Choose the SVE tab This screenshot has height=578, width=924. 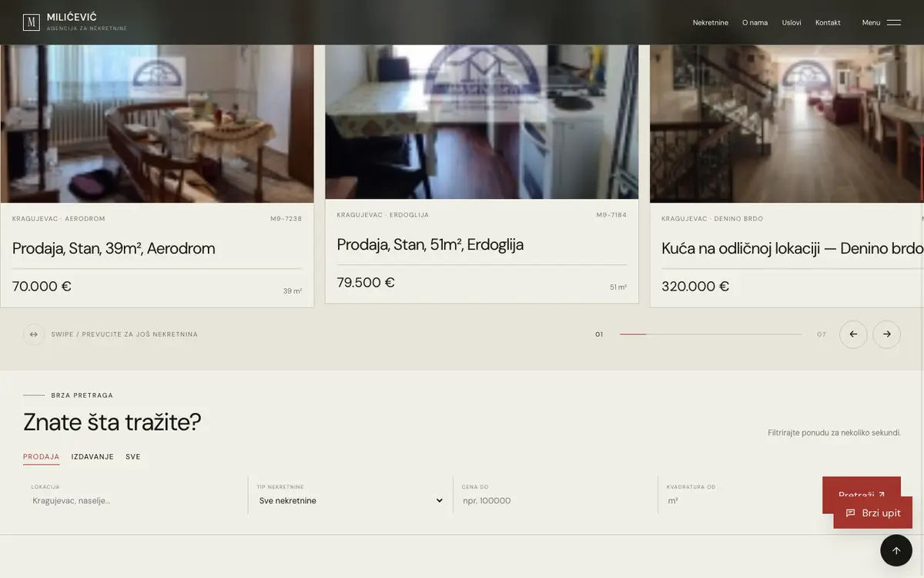(x=133, y=457)
